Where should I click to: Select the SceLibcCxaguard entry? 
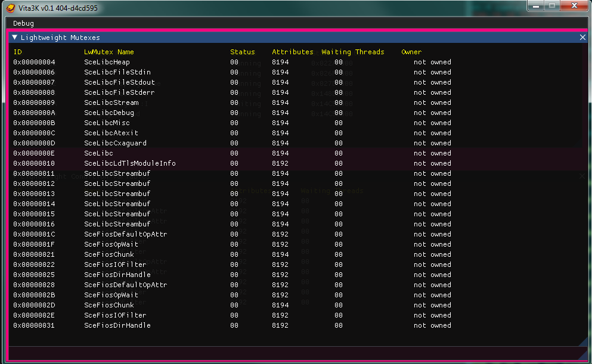[115, 144]
